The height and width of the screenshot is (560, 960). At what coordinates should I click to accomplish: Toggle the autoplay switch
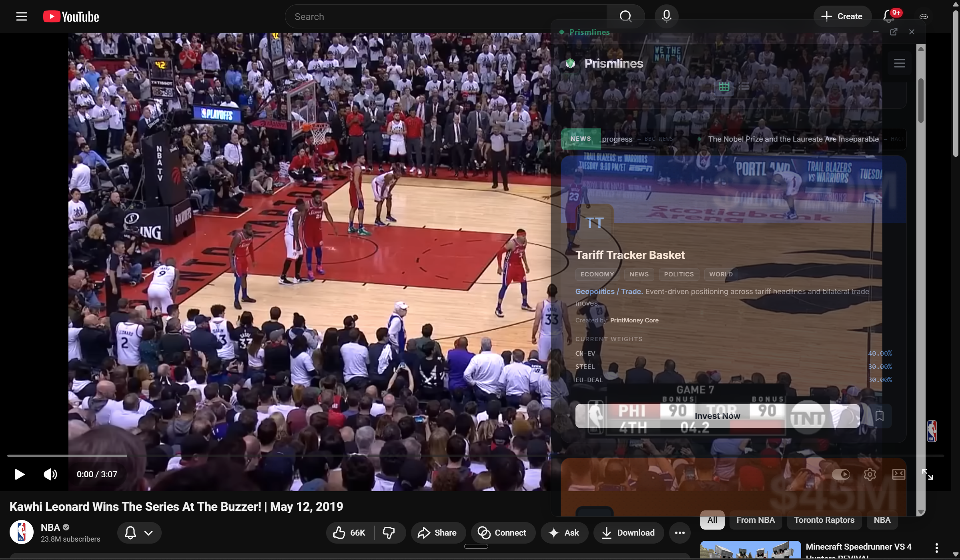[841, 474]
